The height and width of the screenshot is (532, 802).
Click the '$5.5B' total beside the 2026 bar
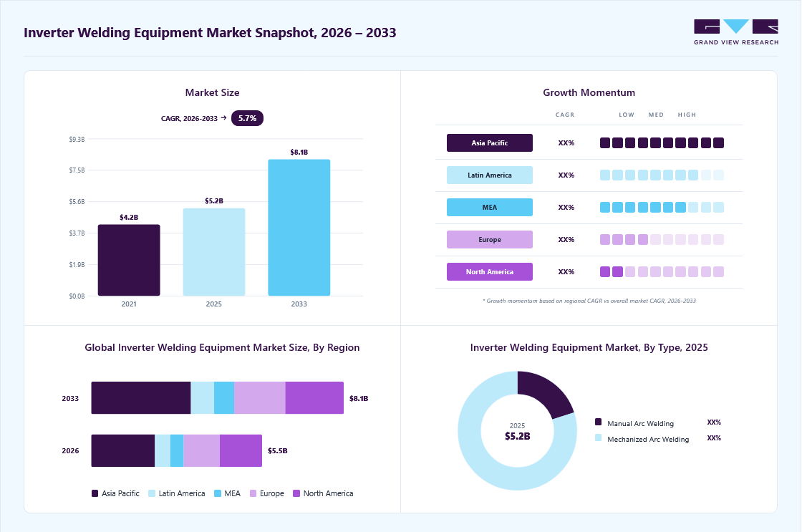278,450
